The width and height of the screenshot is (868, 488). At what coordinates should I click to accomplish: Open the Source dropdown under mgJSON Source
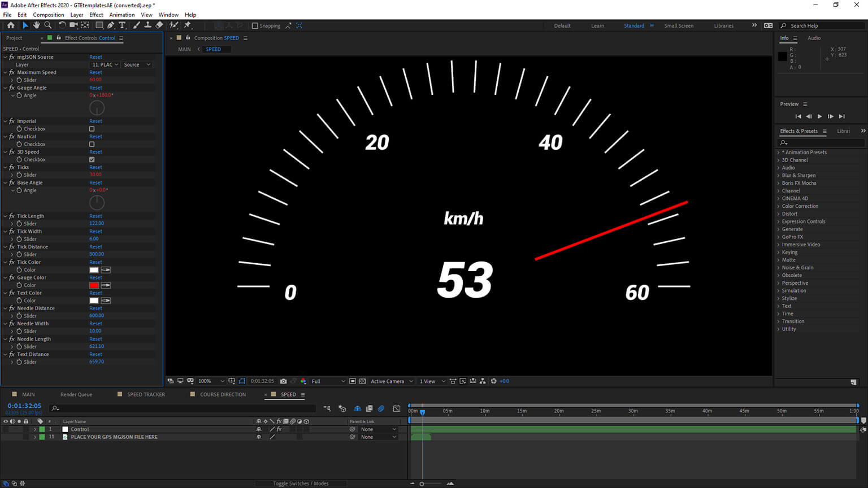pyautogui.click(x=137, y=64)
